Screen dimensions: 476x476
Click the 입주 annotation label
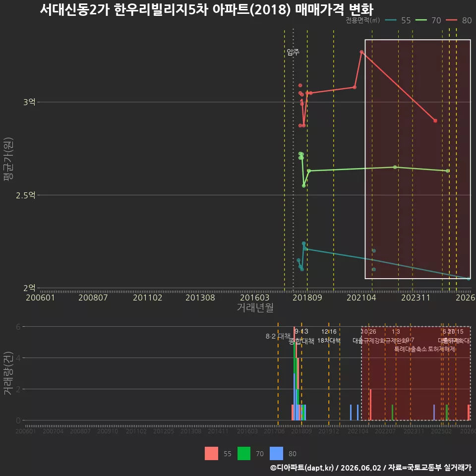point(293,52)
